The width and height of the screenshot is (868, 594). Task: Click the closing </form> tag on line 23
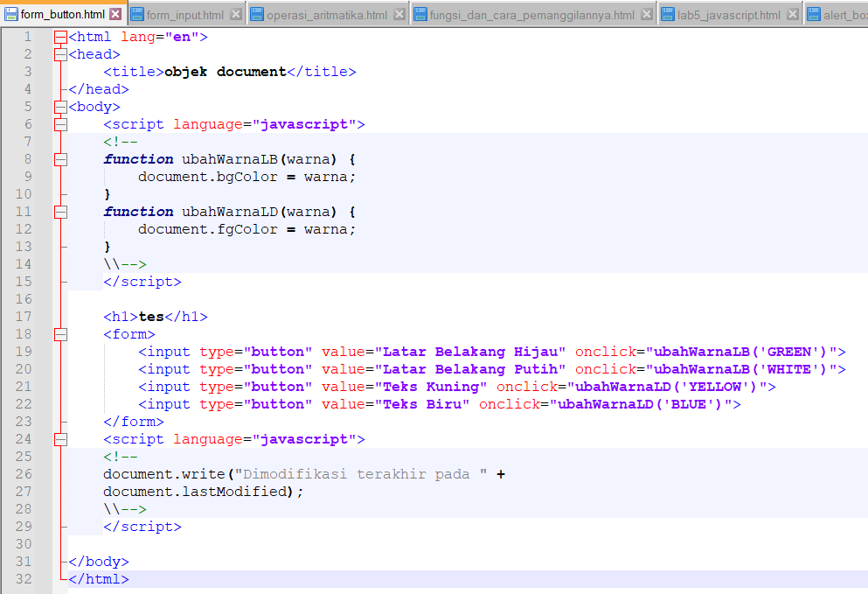point(134,422)
